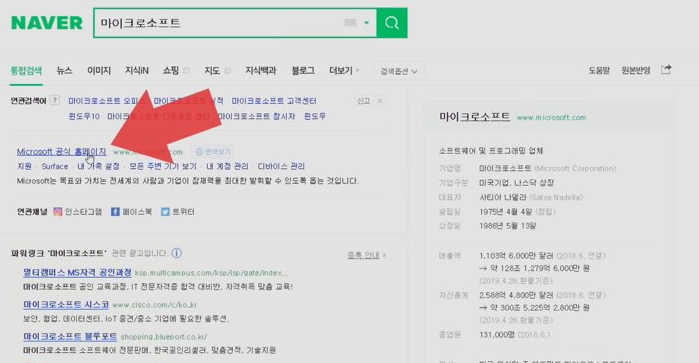Click 1,103억 6,000만 달러 revenue value

point(516,256)
